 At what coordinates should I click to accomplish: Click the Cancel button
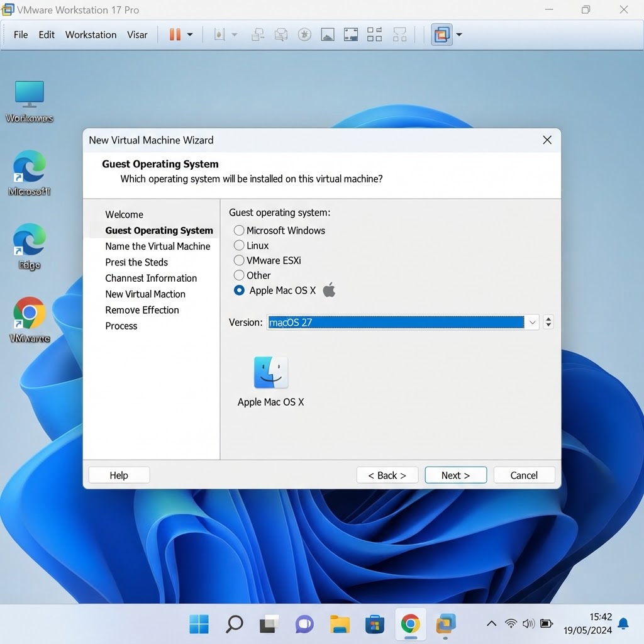coord(524,475)
